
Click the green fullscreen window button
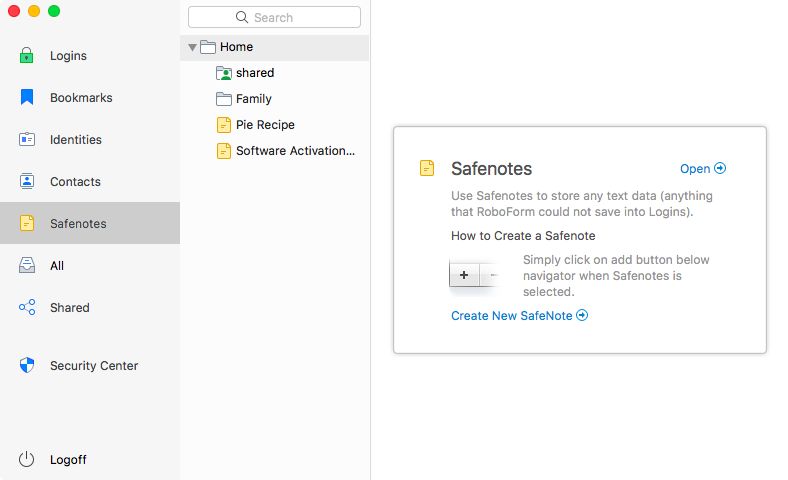pos(54,11)
